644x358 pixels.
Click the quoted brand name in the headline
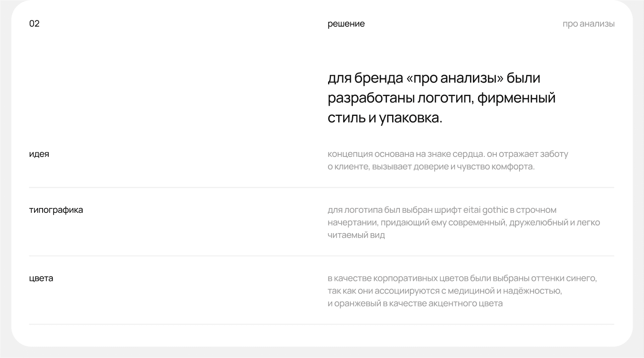pos(455,78)
